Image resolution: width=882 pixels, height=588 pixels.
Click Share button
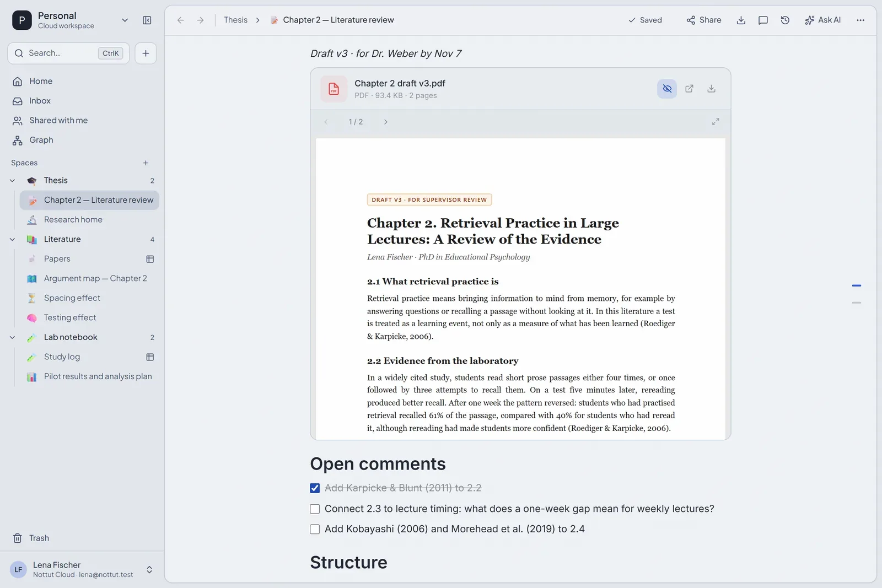pyautogui.click(x=703, y=20)
